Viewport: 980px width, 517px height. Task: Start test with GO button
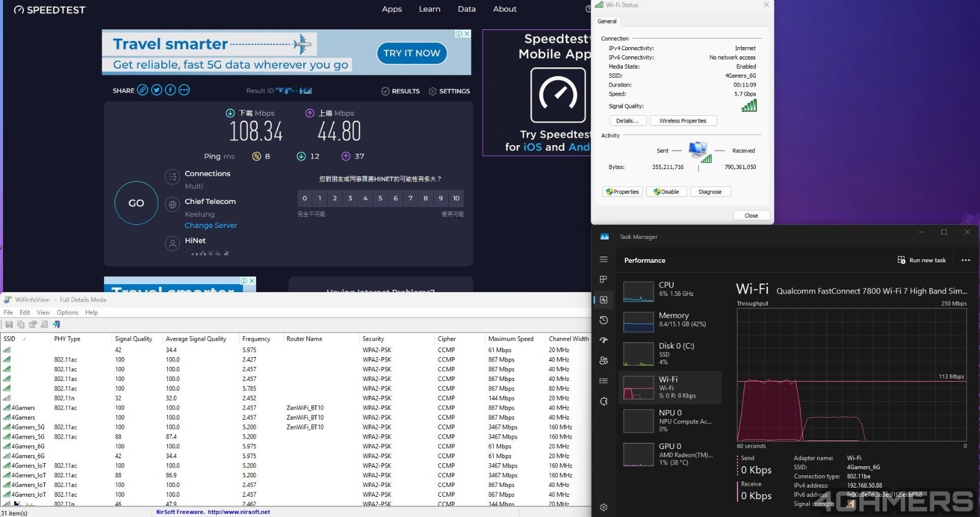click(136, 203)
